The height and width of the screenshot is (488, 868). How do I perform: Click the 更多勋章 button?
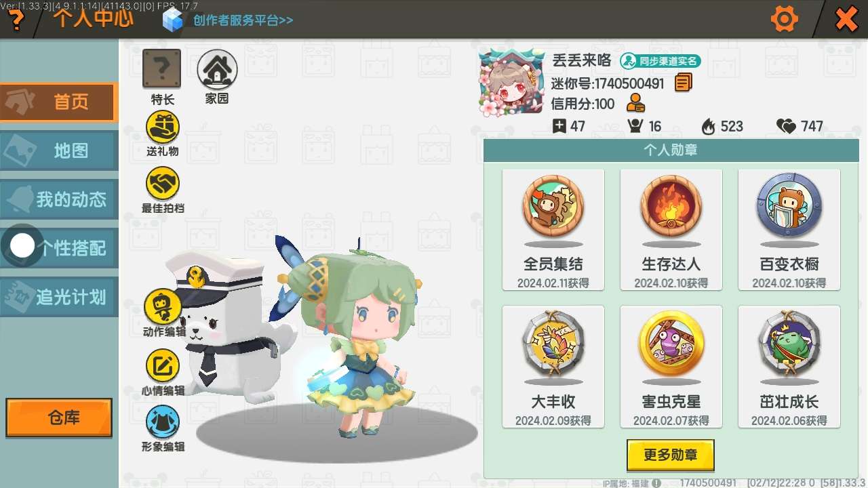tap(670, 455)
